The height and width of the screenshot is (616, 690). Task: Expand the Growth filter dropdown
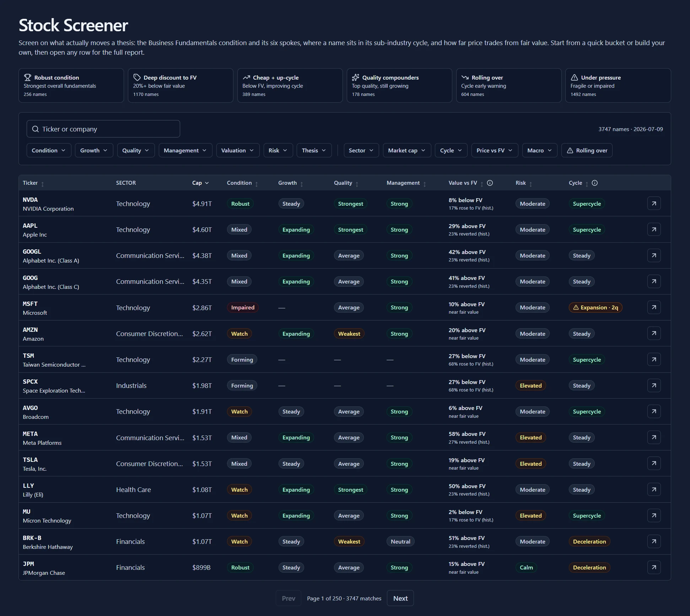[94, 150]
